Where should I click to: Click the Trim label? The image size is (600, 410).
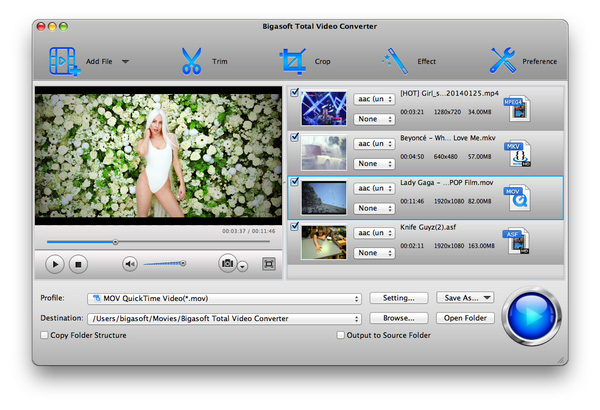(x=220, y=61)
